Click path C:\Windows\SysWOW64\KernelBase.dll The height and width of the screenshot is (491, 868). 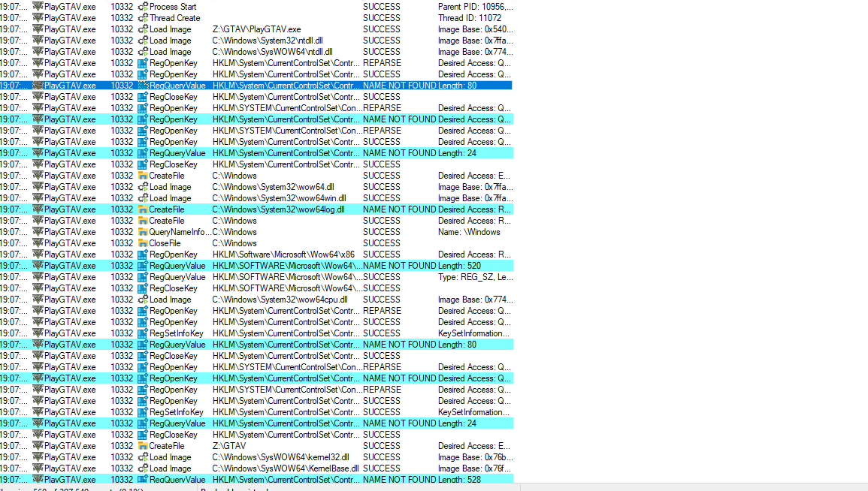pos(286,468)
